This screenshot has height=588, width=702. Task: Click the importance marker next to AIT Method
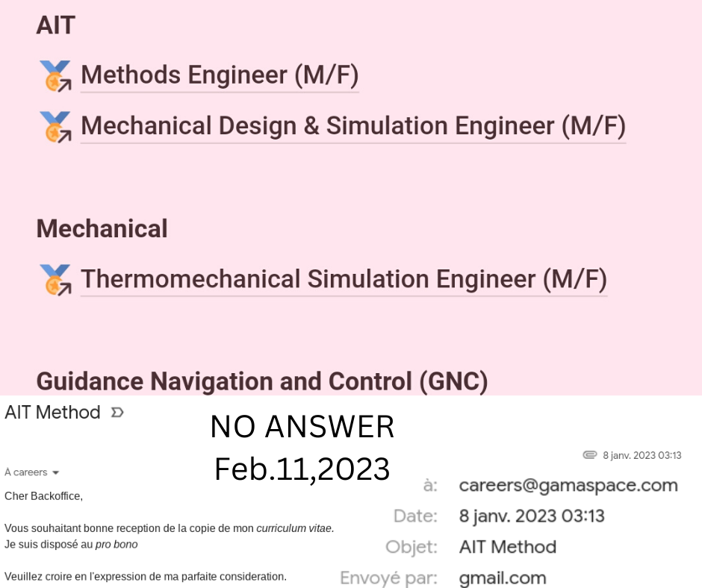[117, 412]
